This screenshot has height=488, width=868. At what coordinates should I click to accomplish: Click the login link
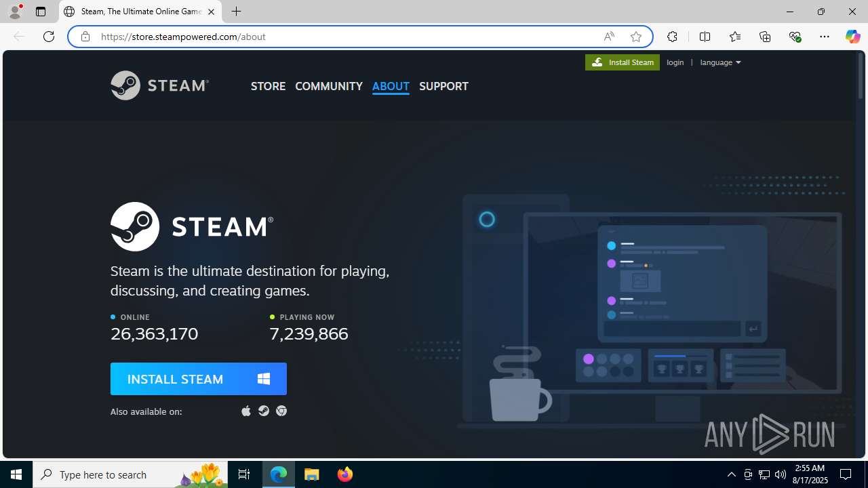tap(675, 62)
